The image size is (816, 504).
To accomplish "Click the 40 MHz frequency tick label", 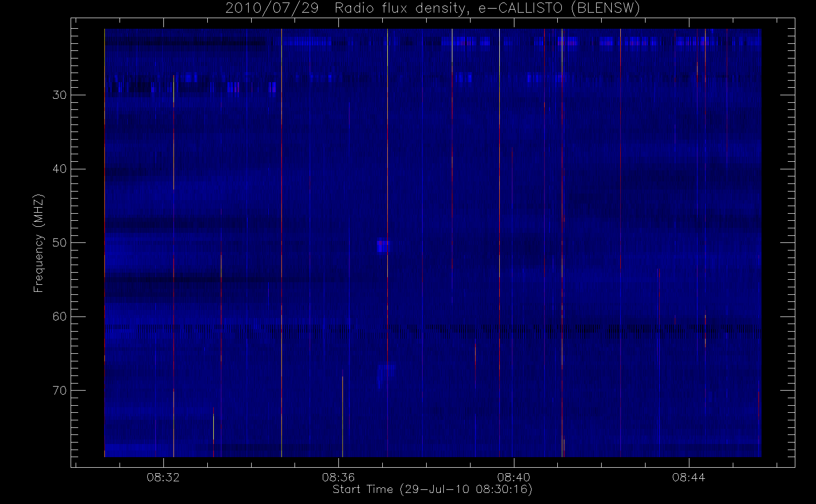I will (x=60, y=169).
